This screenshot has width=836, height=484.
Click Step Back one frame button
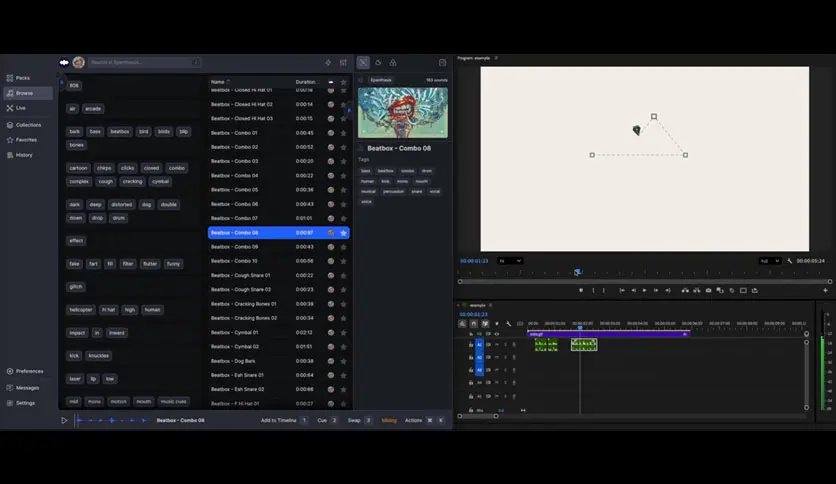pyautogui.click(x=633, y=291)
